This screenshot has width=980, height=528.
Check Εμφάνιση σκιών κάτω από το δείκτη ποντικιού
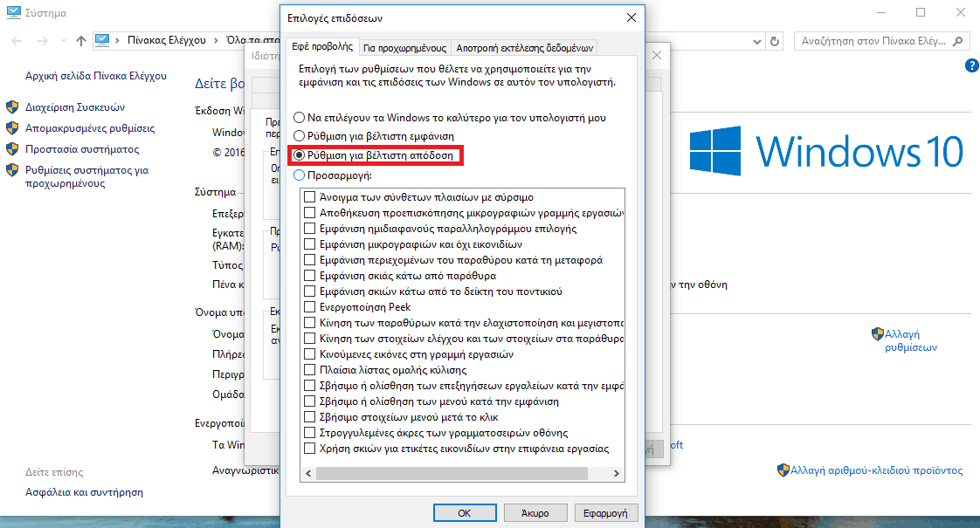click(309, 291)
